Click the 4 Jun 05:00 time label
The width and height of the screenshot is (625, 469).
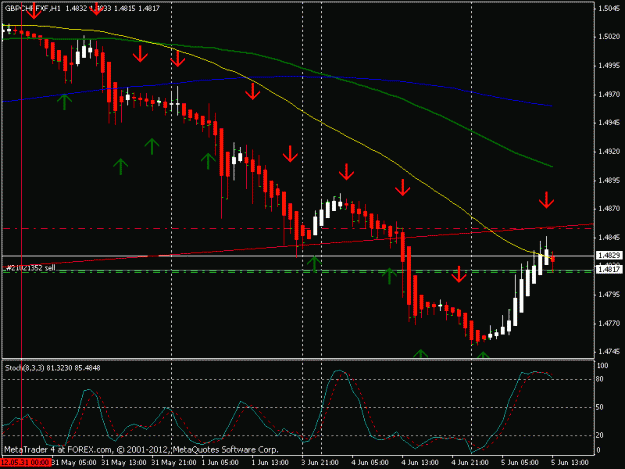coord(370,463)
